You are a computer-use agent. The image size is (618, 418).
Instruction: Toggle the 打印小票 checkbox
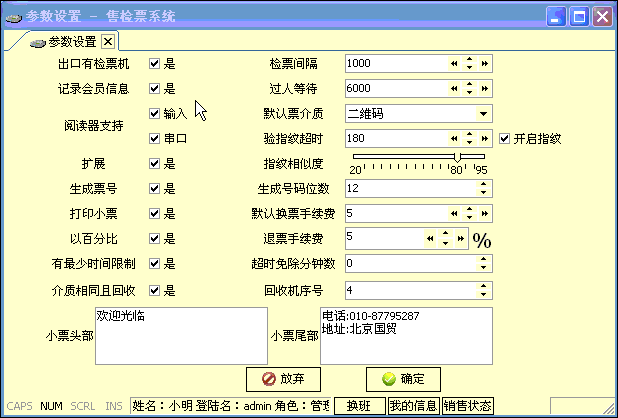click(154, 213)
